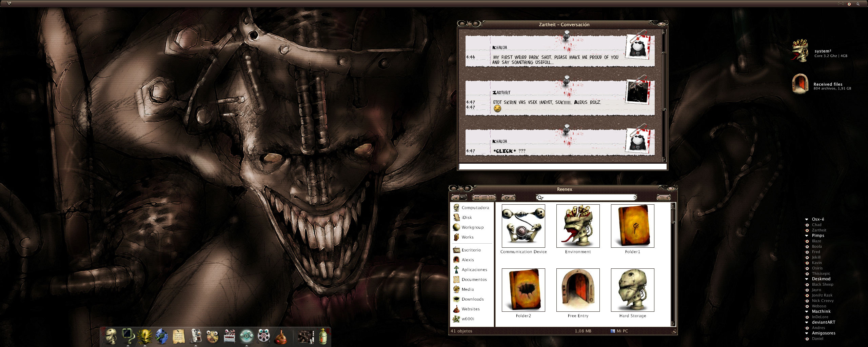Viewport: 868px width, 347px height.
Task: Click the Reenex window vertical scrollbar
Action: (x=673, y=265)
